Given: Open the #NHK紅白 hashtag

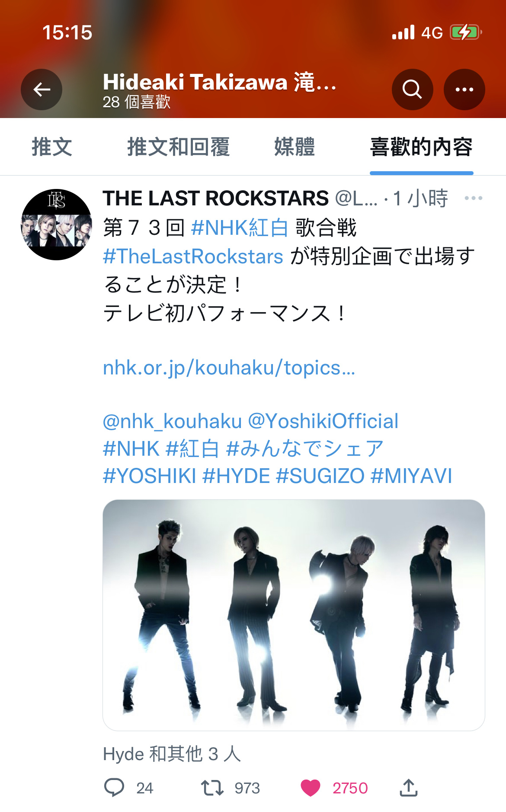Looking at the screenshot, I should pyautogui.click(x=240, y=228).
